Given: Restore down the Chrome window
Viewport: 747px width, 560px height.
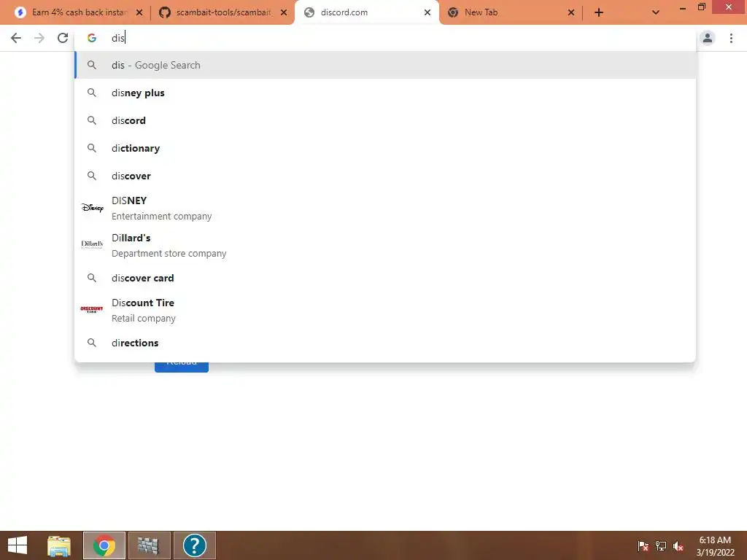Looking at the screenshot, I should (702, 7).
